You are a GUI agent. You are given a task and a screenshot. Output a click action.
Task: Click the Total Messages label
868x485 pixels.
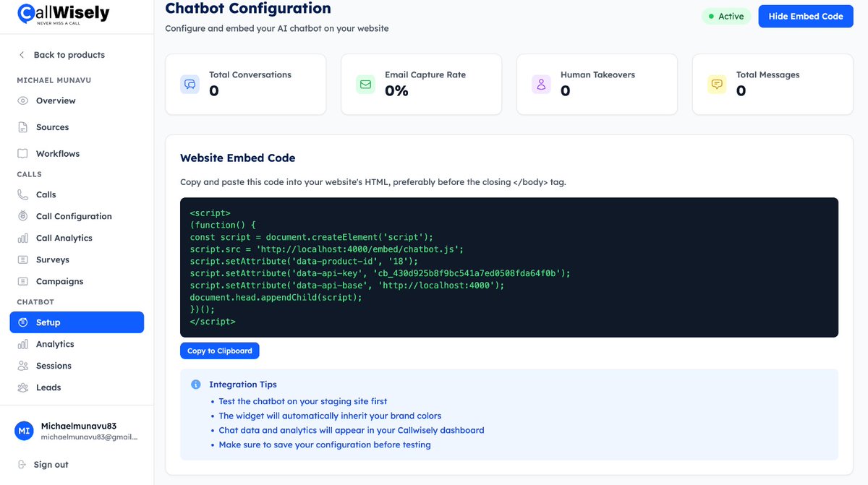tap(768, 74)
